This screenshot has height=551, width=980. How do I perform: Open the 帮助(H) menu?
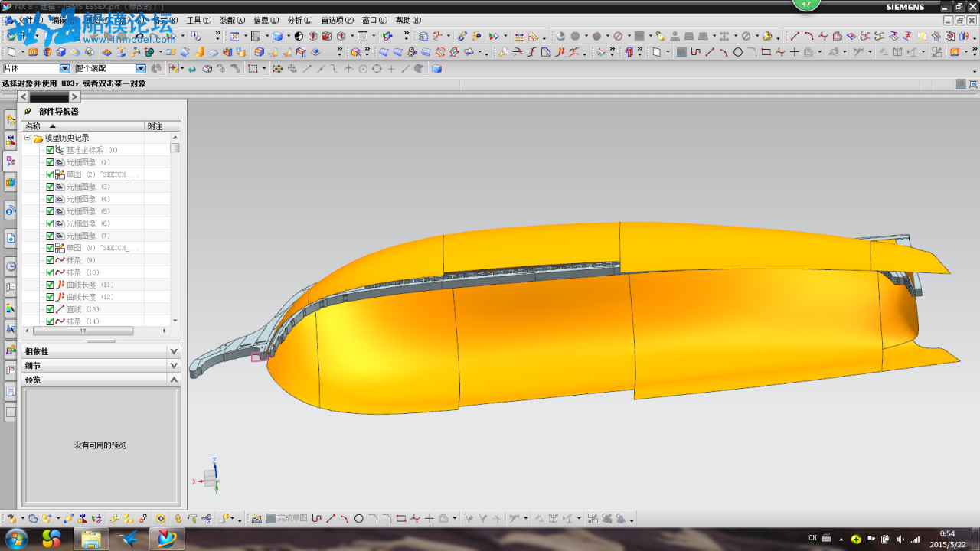(x=408, y=21)
